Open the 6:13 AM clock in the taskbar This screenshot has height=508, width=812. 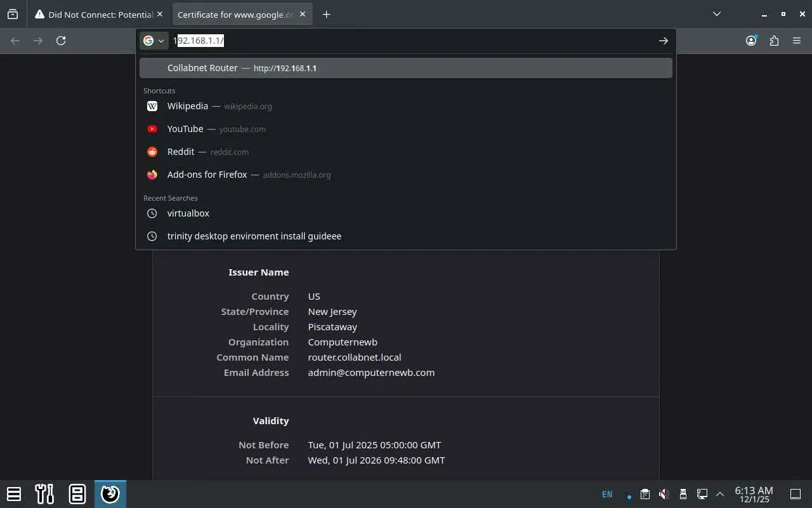(754, 494)
